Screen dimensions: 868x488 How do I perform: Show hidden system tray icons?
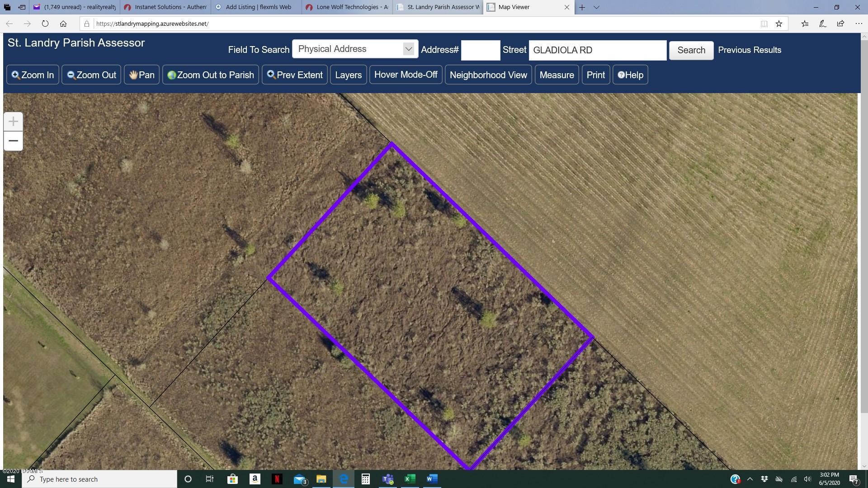coord(750,479)
